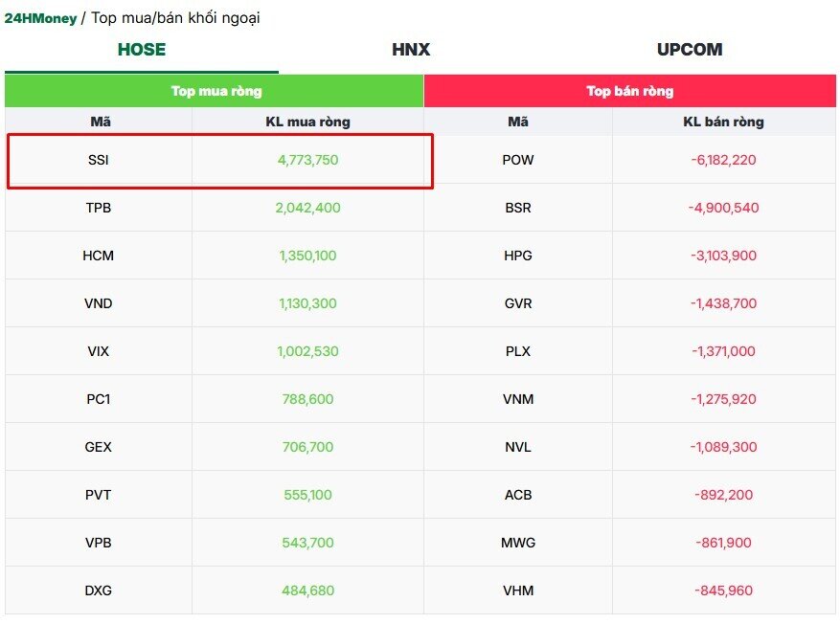Click the value -1,371,000
Image resolution: width=840 pixels, height=624 pixels.
[x=724, y=351]
